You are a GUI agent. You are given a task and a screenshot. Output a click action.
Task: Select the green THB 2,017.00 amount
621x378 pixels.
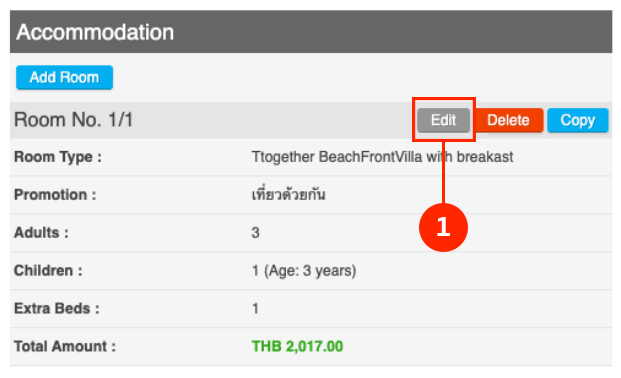[x=297, y=346]
